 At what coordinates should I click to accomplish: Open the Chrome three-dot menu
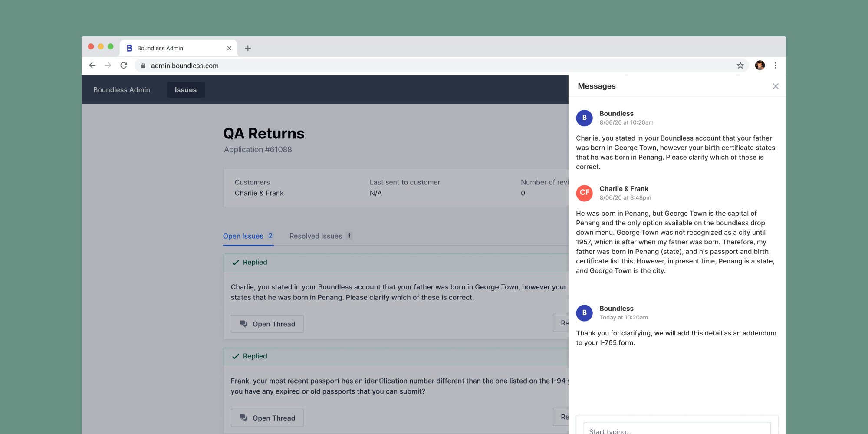coord(776,66)
